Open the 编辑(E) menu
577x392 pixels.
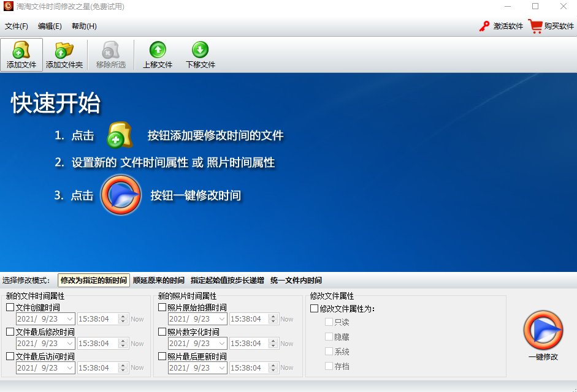pyautogui.click(x=48, y=26)
